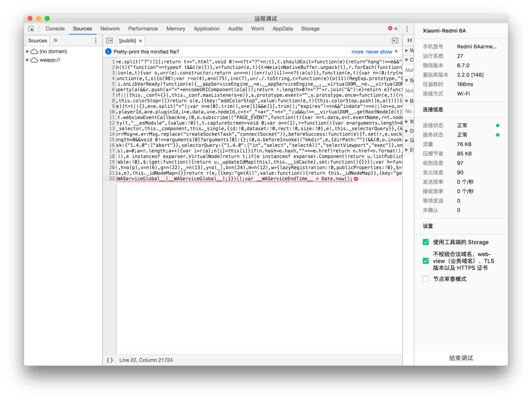The width and height of the screenshot is (532, 400).
Task: Select the Sources tab
Action: (82, 29)
